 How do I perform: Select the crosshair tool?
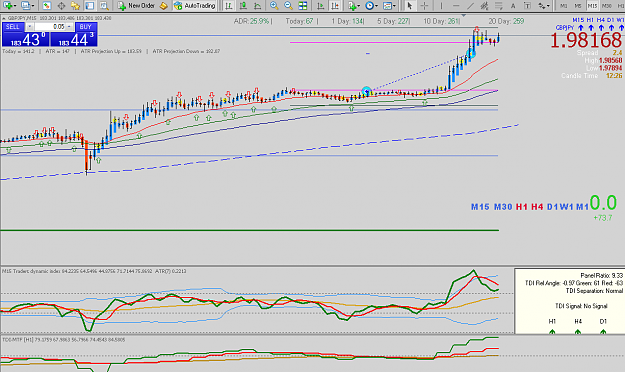tap(424, 6)
